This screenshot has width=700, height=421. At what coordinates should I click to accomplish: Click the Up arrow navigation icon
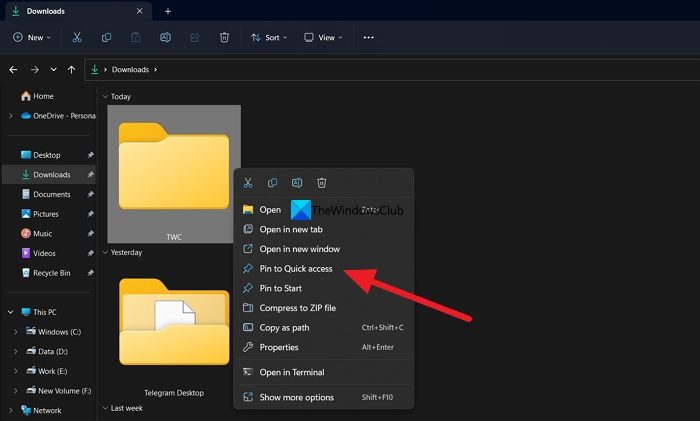point(71,70)
